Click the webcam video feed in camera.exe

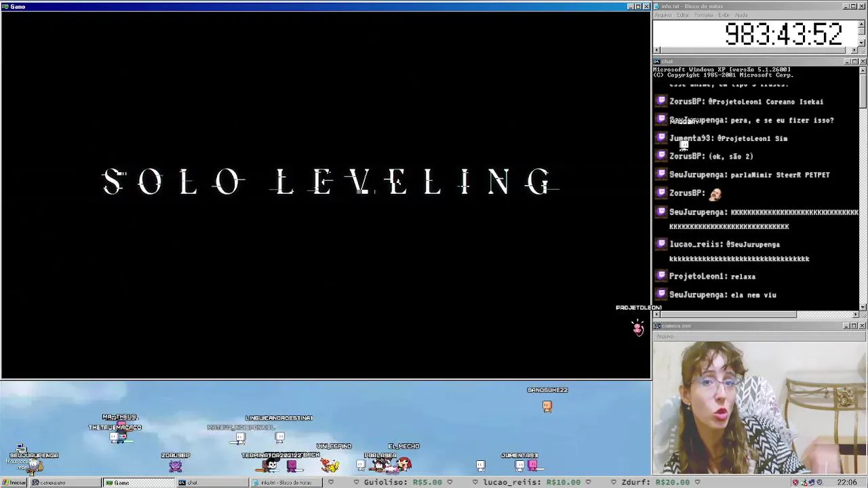759,407
